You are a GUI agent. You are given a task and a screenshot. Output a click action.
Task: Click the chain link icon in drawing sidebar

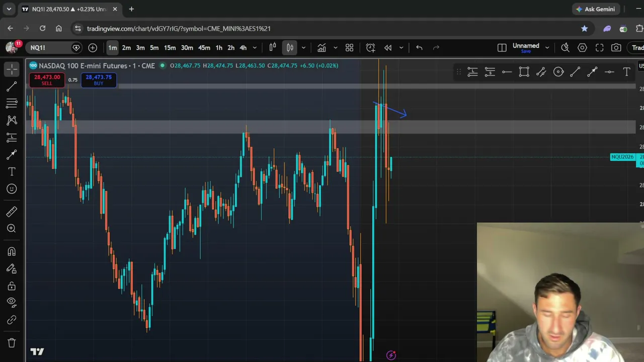[x=12, y=320]
